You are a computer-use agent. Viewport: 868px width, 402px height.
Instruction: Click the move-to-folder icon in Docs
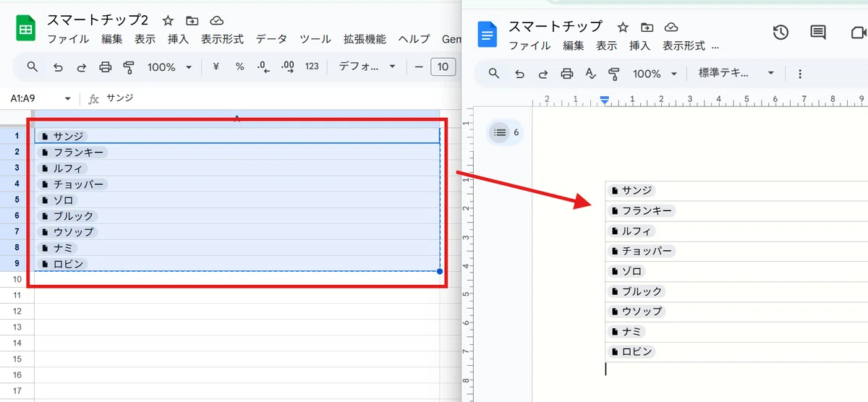pyautogui.click(x=647, y=27)
